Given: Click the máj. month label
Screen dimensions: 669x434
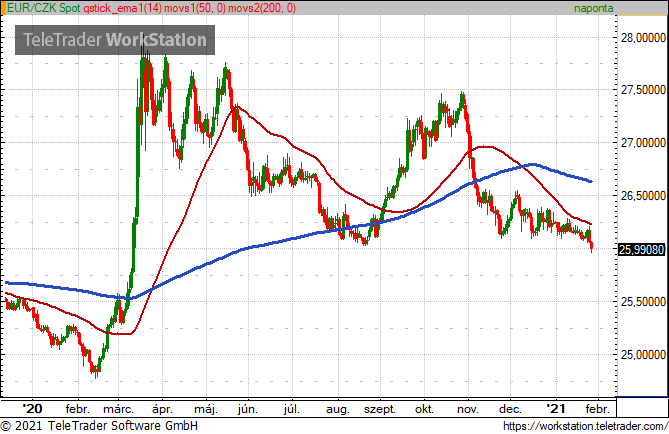Looking at the screenshot, I should coord(206,409).
